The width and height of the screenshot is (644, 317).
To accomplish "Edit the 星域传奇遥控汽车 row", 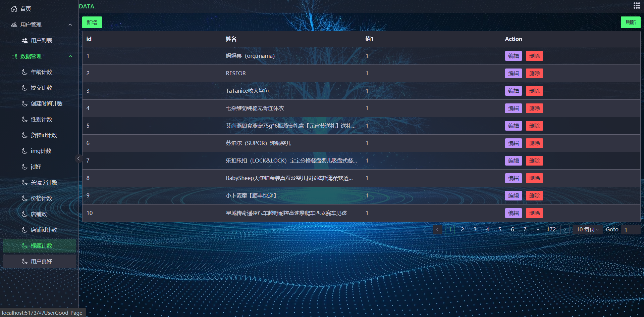I will (514, 213).
